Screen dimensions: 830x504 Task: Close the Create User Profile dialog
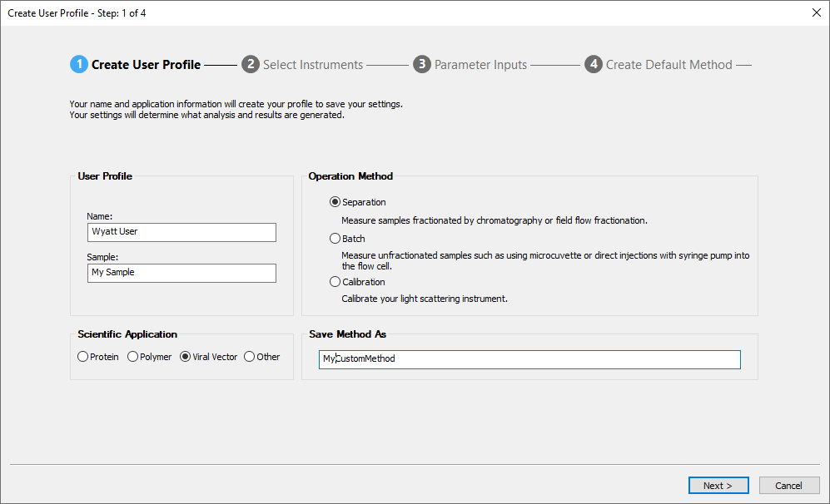[815, 12]
